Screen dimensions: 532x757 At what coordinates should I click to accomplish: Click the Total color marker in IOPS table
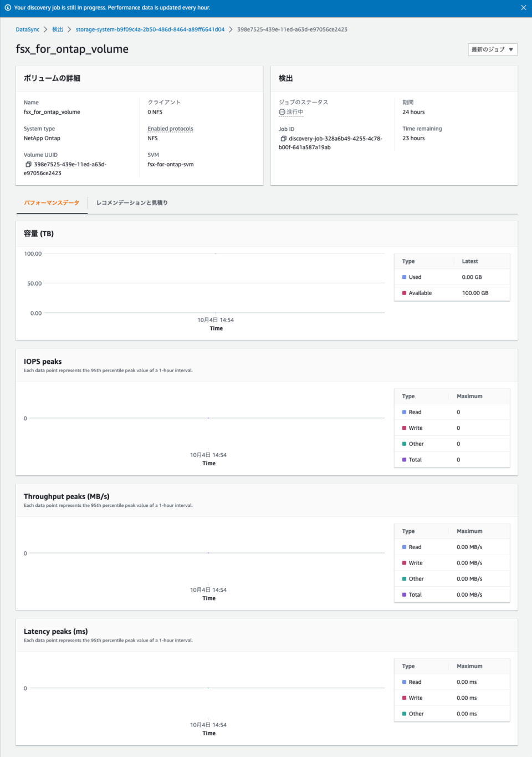click(403, 459)
